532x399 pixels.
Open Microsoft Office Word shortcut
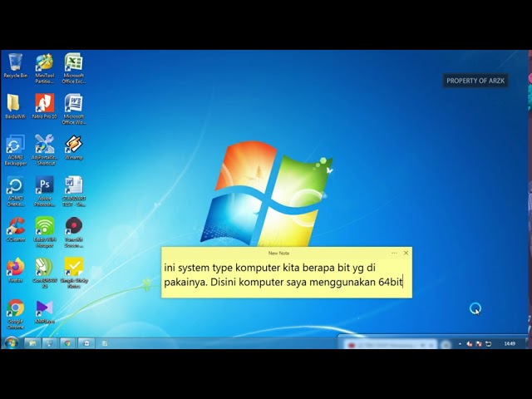point(74,109)
